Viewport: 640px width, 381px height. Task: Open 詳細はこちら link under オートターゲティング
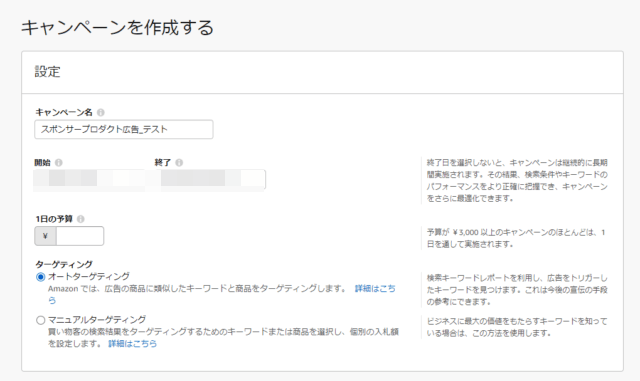(x=375, y=289)
